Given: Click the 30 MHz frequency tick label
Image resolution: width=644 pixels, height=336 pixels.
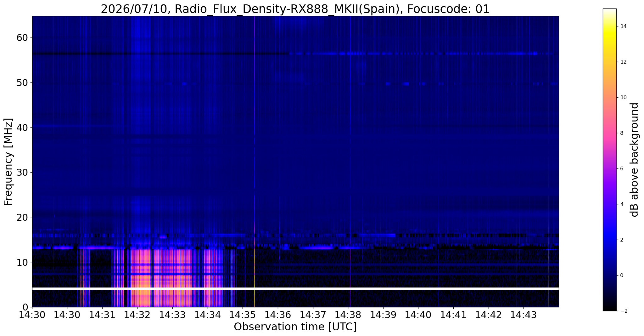Looking at the screenshot, I should pos(22,172).
